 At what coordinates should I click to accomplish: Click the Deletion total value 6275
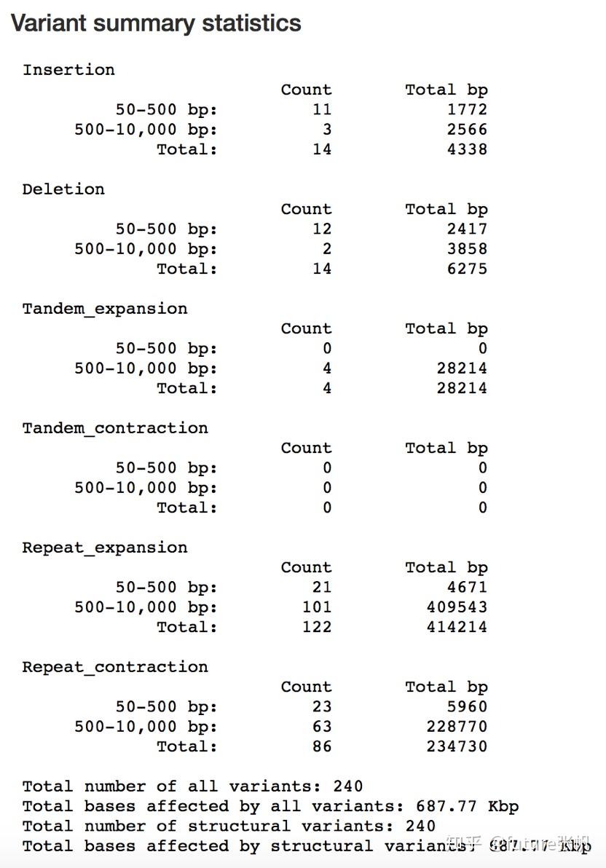pos(468,269)
